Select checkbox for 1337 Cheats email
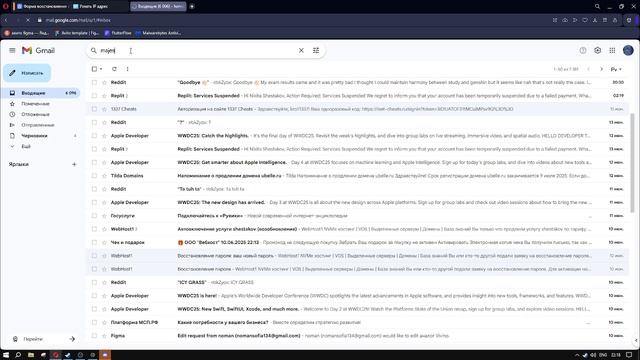The image size is (640, 360). coord(94,109)
